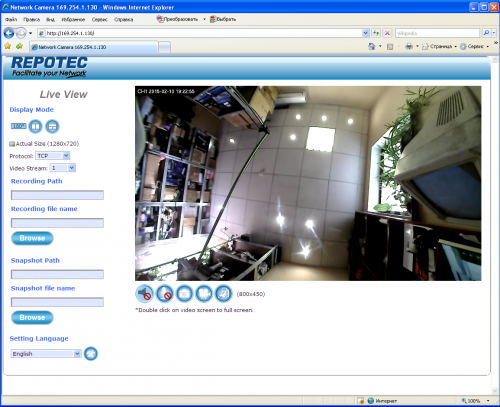Toggle the muted speaker audio icon
The image size is (500, 407).
pyautogui.click(x=144, y=294)
